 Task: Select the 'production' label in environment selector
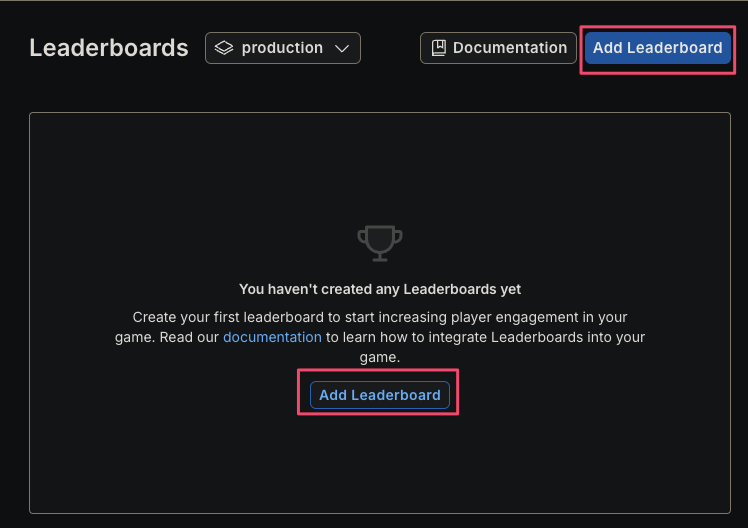[282, 48]
